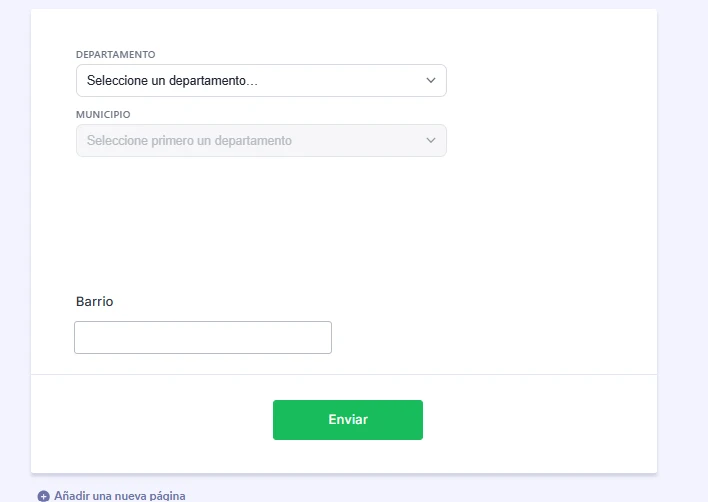708x502 pixels.
Task: Click the chevron arrow in Departamento selector
Action: click(431, 80)
